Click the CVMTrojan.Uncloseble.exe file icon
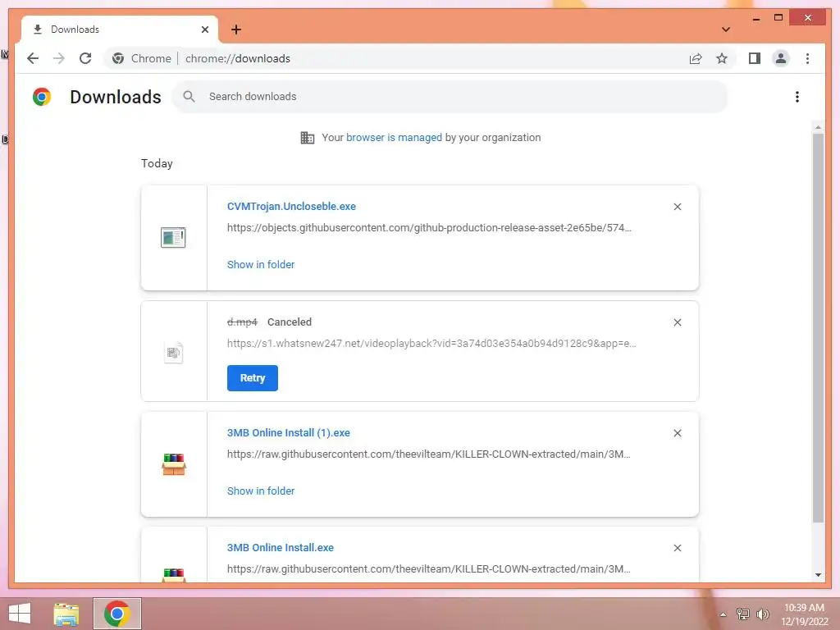Image resolution: width=840 pixels, height=630 pixels. click(173, 237)
